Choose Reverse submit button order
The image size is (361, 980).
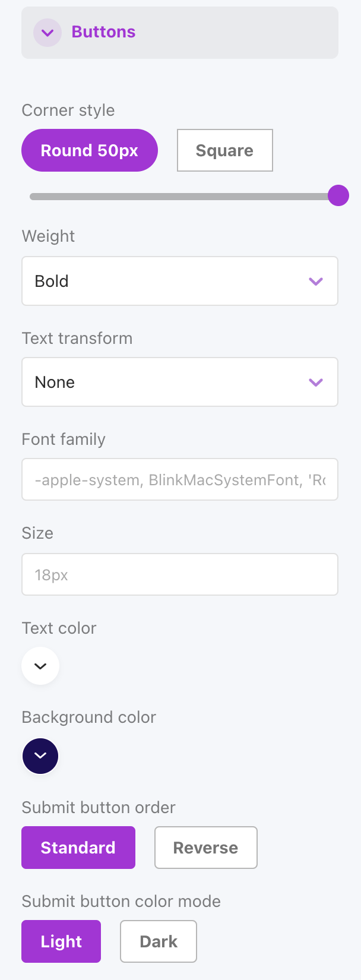click(x=205, y=848)
